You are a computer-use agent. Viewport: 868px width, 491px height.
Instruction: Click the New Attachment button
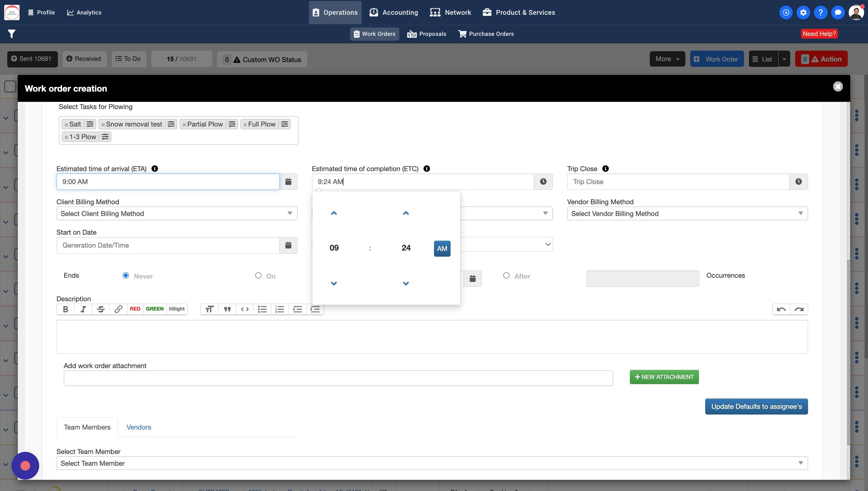point(664,377)
